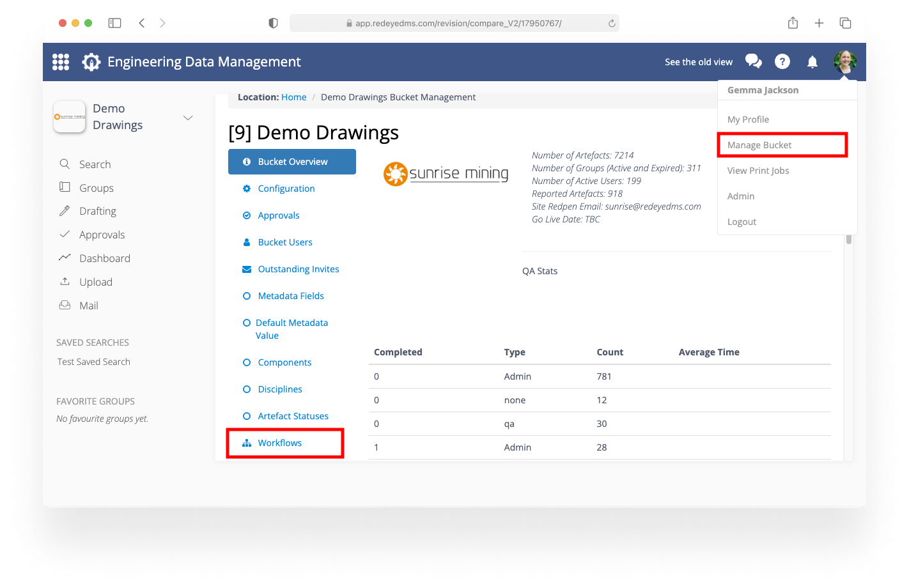
Task: Click the Search magnifier icon in sidebar
Action: click(x=65, y=164)
